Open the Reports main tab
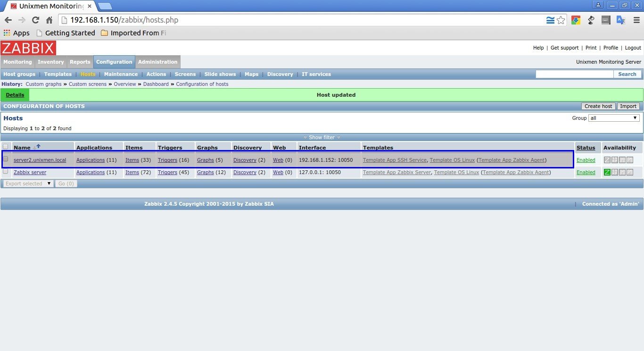 80,62
